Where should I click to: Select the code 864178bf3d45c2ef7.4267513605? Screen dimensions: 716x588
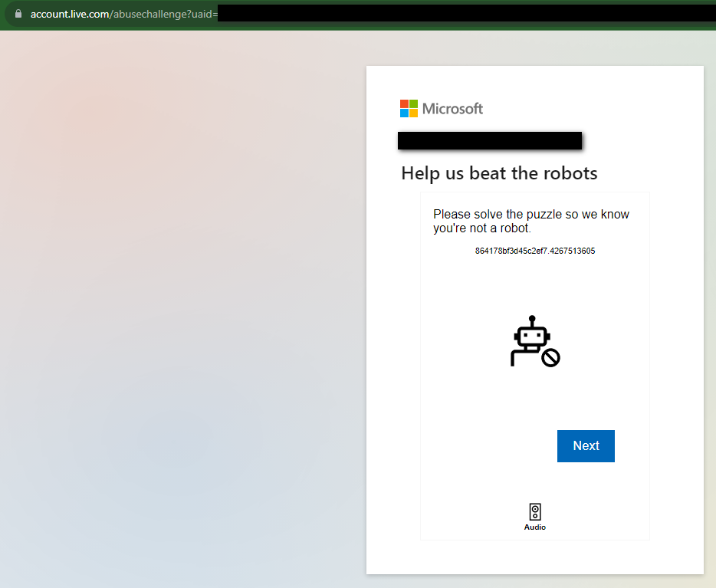point(535,251)
